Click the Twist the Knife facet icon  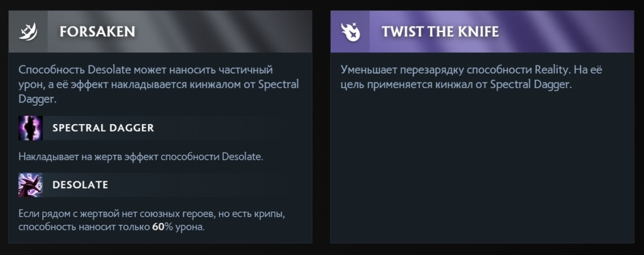(351, 31)
